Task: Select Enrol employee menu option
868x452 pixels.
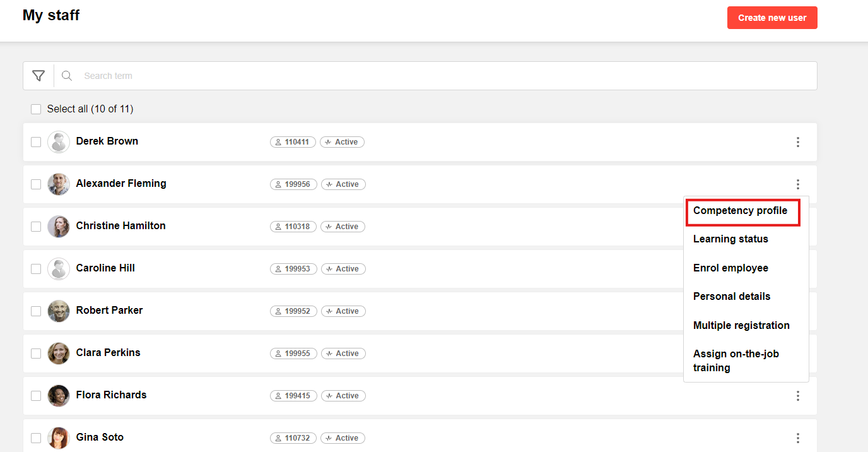Action: 730,268
